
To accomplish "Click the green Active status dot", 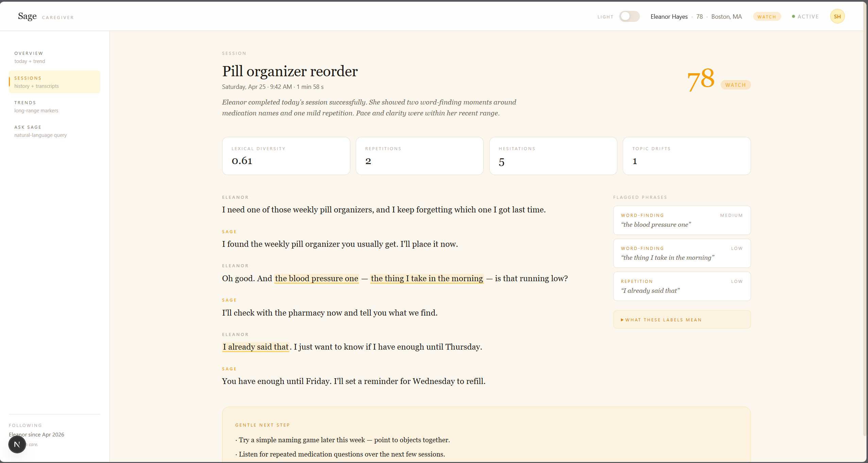I will (794, 16).
